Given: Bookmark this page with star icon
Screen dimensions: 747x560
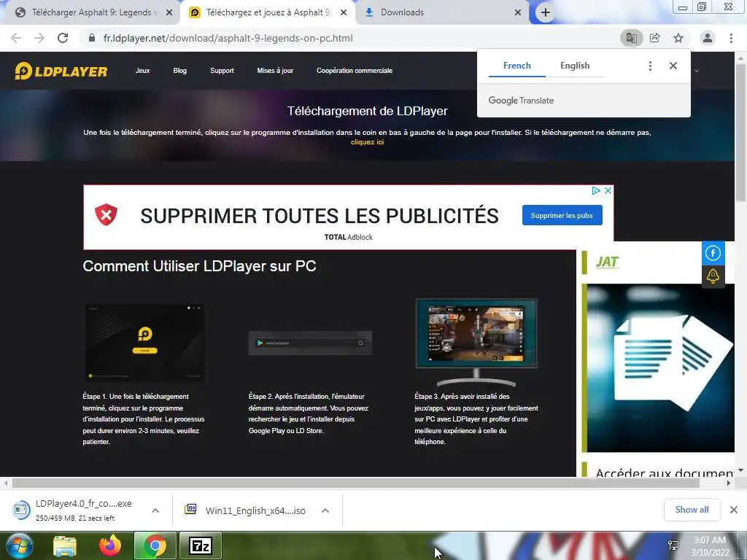Looking at the screenshot, I should (x=678, y=38).
